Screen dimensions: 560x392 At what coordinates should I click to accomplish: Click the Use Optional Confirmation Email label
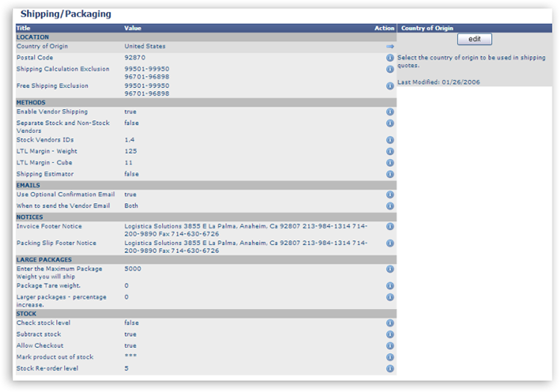[66, 194]
